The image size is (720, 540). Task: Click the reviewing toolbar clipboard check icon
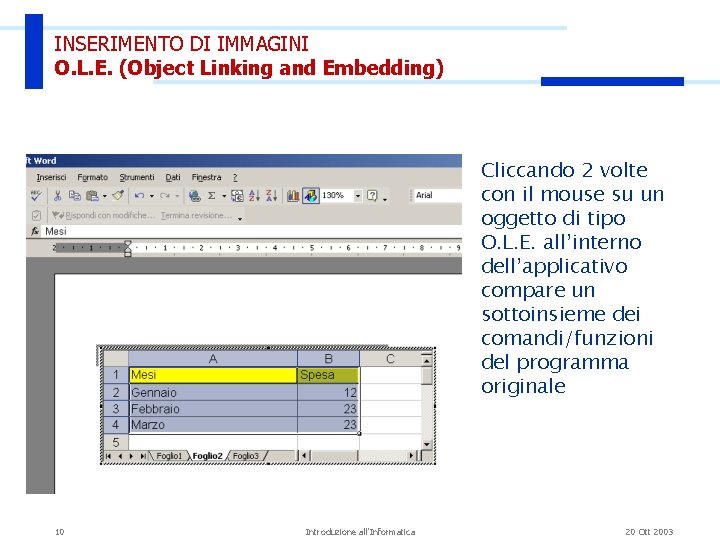[x=36, y=215]
